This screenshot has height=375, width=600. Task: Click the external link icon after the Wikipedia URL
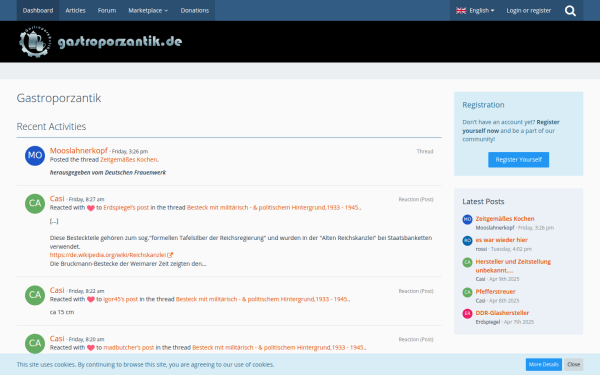(x=170, y=255)
